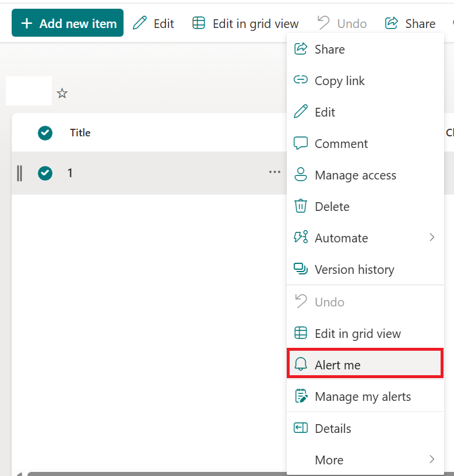Choose Edit in grid view in the context menu
454x476 pixels.
click(365, 334)
